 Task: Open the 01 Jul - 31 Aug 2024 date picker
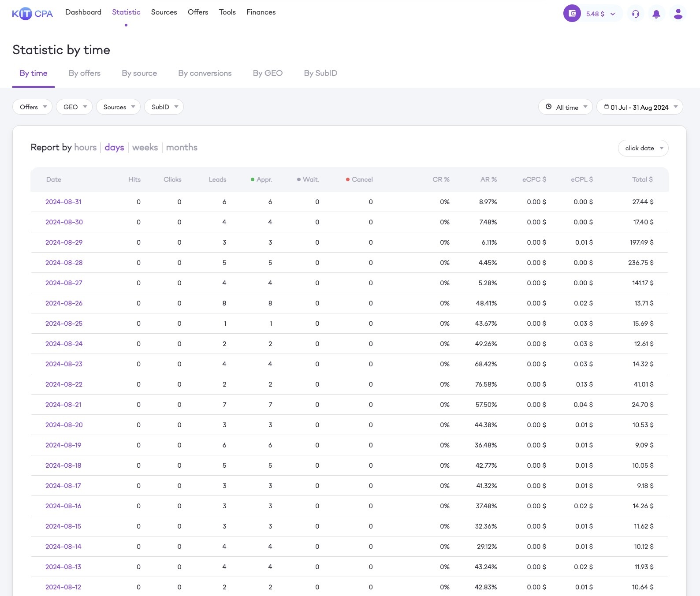tap(640, 107)
